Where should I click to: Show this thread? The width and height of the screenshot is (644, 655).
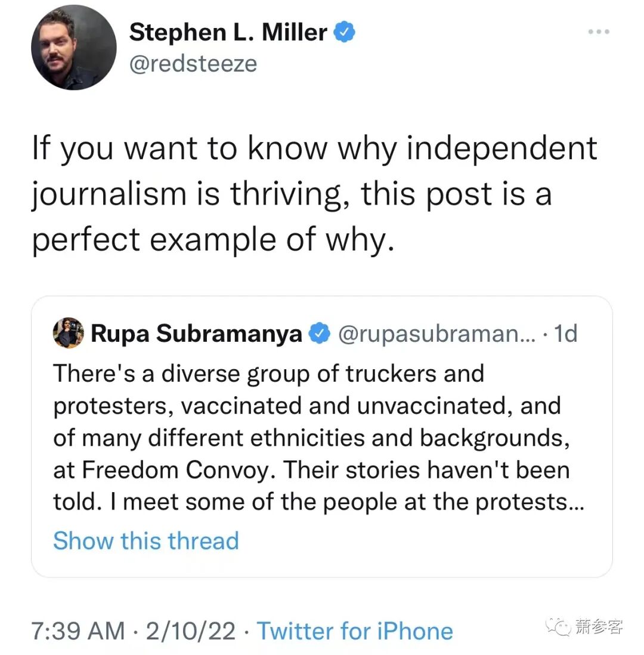146,540
